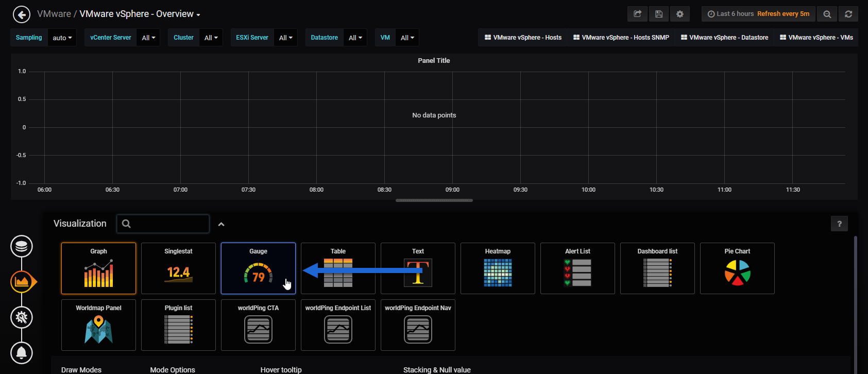Open VMware vSphere - VMs link
Viewport: 868px width, 374px height.
[816, 38]
